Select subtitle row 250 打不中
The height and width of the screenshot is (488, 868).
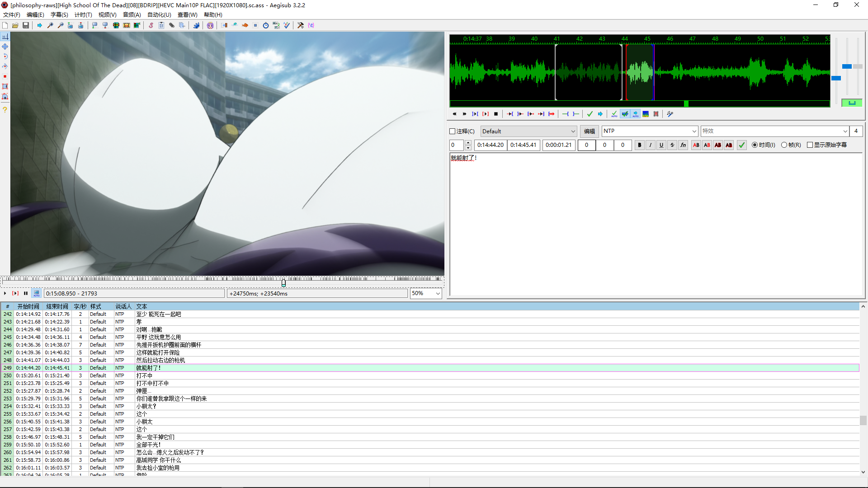430,375
